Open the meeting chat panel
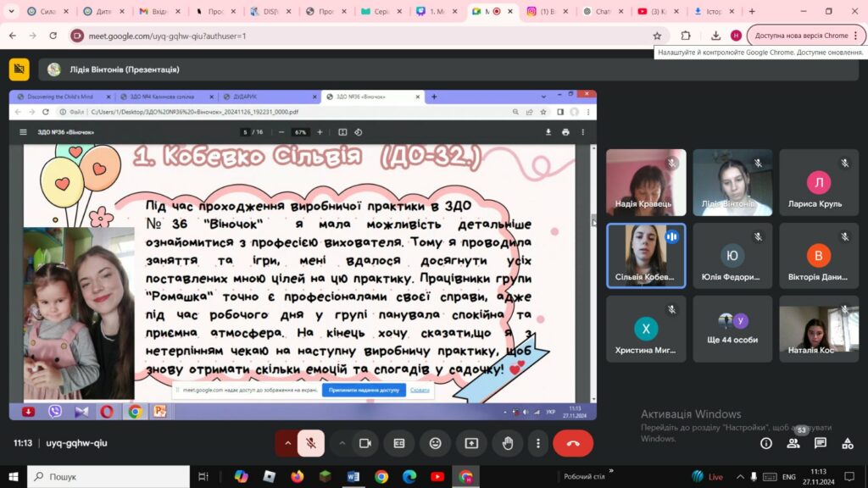This screenshot has width=868, height=488. coord(821,443)
